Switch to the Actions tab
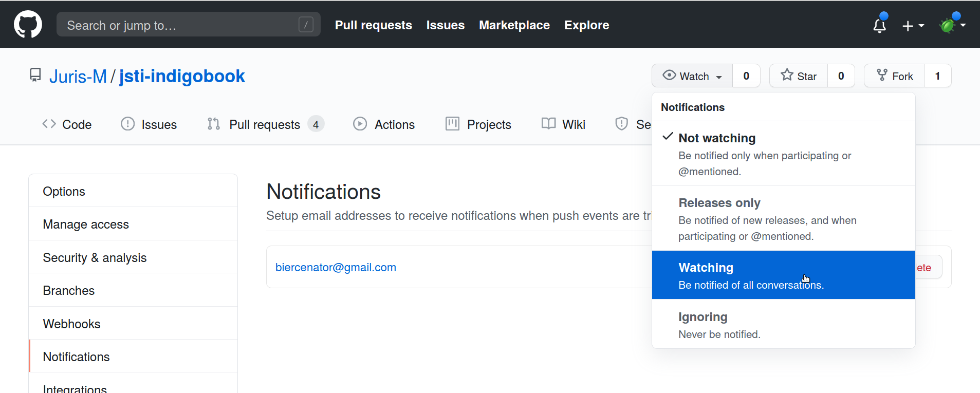This screenshot has height=393, width=980. [x=384, y=124]
